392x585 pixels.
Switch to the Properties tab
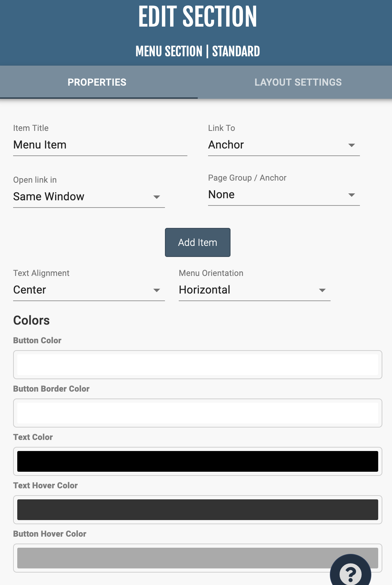pos(97,82)
